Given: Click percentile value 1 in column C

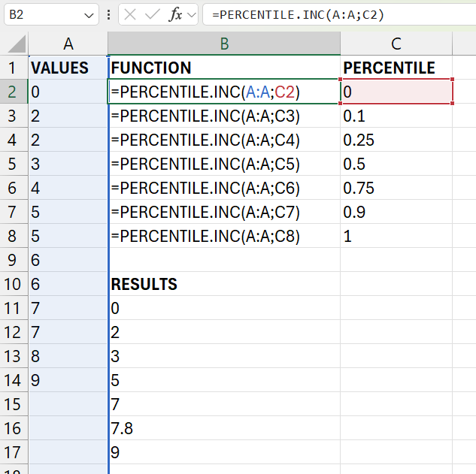Looking at the screenshot, I should pos(396,236).
